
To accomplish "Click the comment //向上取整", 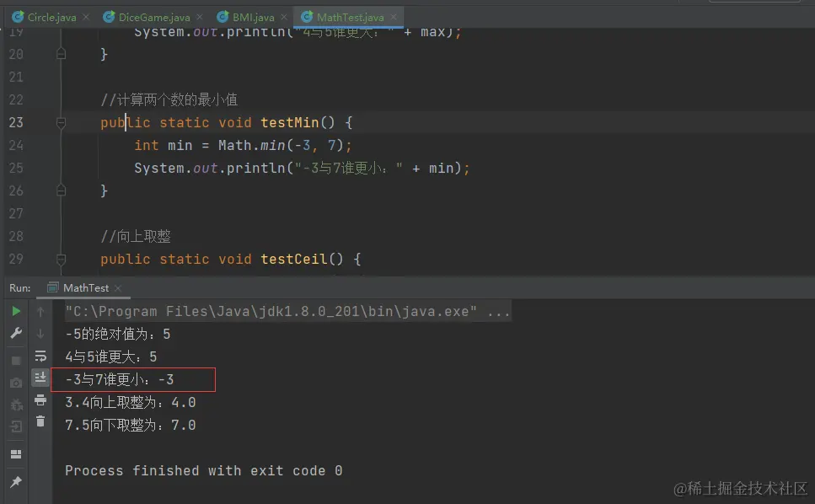I will (x=135, y=237).
